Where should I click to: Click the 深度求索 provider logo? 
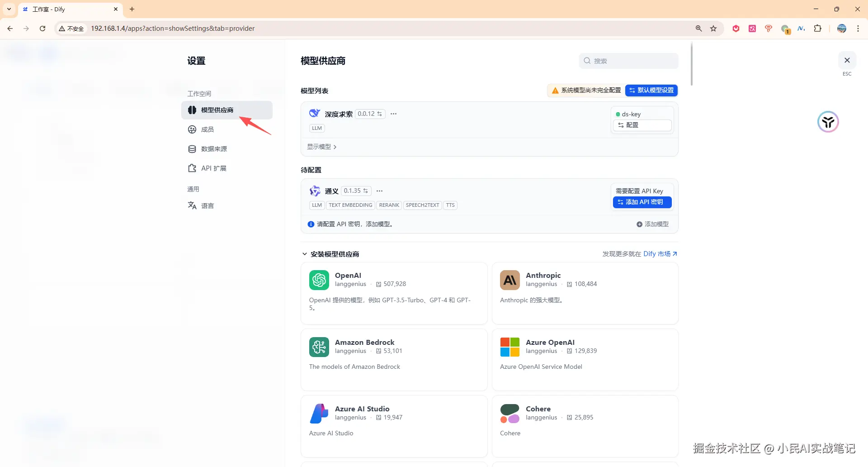point(315,114)
